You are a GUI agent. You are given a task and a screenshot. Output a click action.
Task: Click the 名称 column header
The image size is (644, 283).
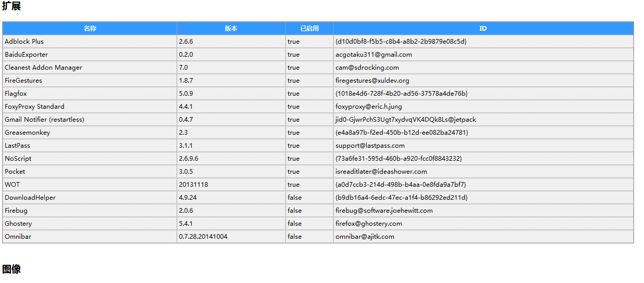(89, 29)
